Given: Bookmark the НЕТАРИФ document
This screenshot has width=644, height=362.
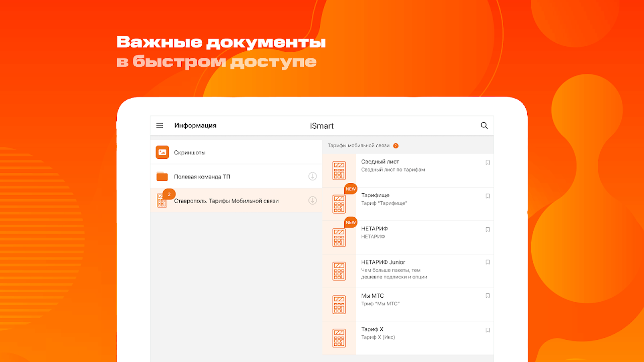Looking at the screenshot, I should [488, 229].
